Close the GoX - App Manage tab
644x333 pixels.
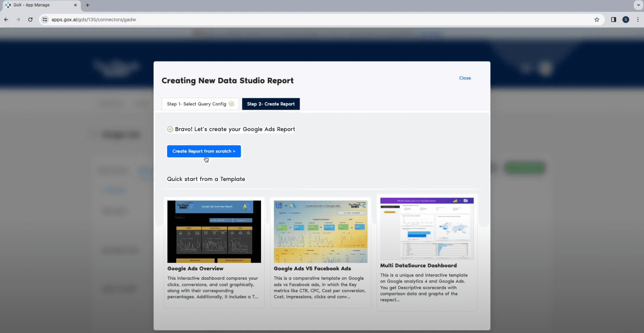[75, 5]
